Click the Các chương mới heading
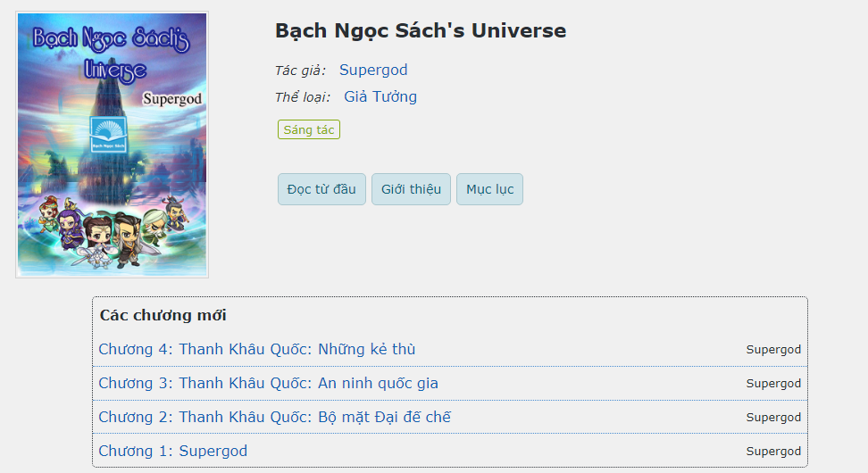The width and height of the screenshot is (868, 473). (x=163, y=315)
